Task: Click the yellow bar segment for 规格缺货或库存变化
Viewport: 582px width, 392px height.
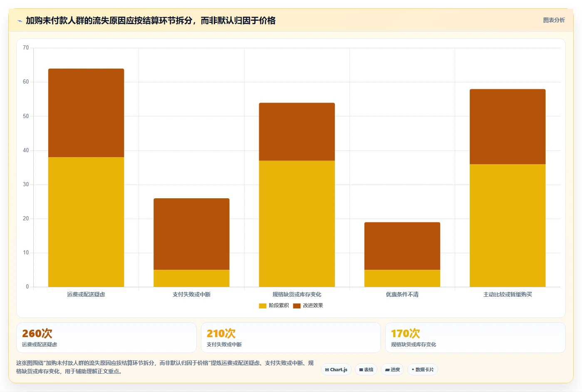Action: coord(297,224)
